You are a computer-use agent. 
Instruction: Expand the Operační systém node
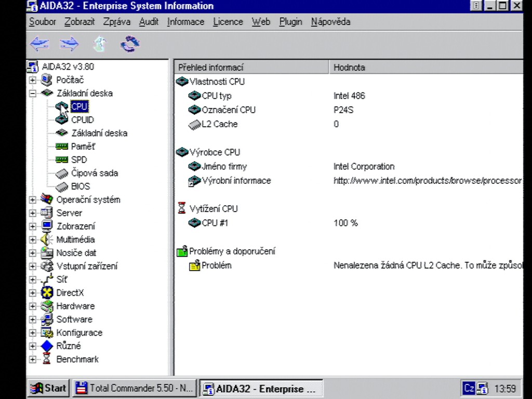[33, 199]
